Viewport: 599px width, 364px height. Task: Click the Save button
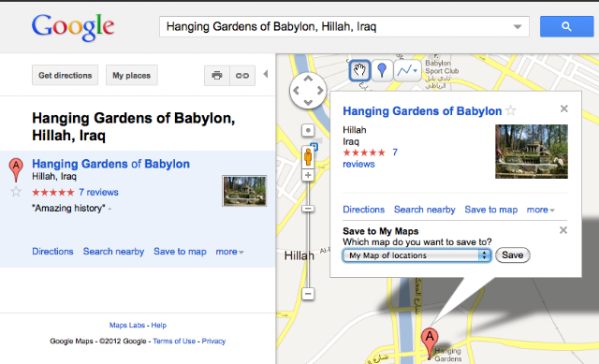tap(512, 255)
